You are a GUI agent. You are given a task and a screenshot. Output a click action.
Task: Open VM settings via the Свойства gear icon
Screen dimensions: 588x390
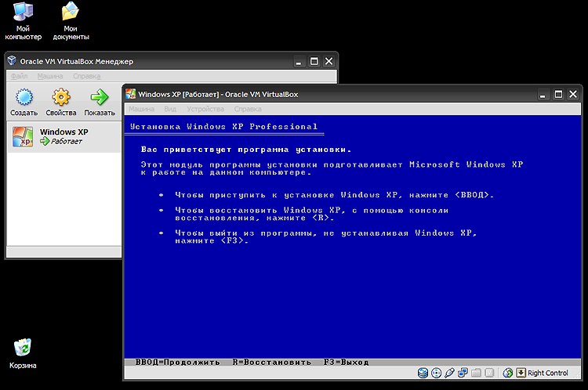point(61,98)
